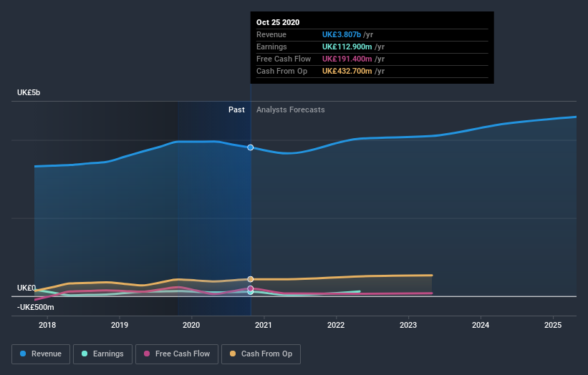
Task: Click the 2025 x-axis label
Action: click(553, 325)
